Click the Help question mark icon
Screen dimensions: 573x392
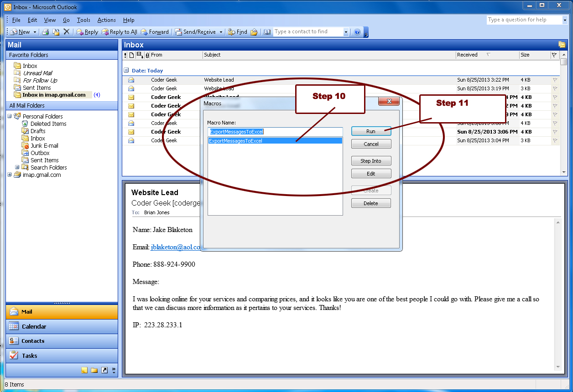pyautogui.click(x=357, y=32)
